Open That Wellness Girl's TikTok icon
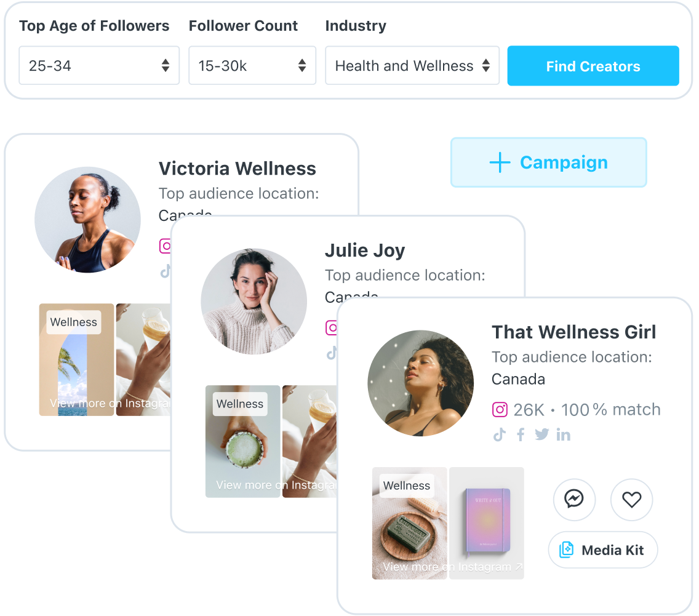 (x=500, y=434)
